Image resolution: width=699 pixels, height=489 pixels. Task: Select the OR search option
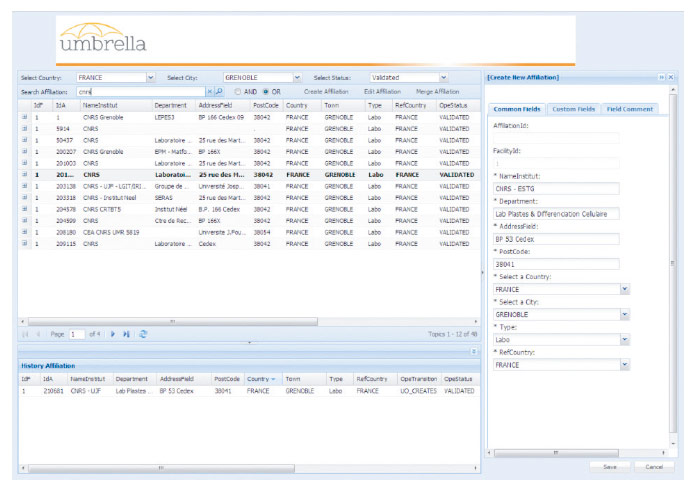(x=266, y=91)
